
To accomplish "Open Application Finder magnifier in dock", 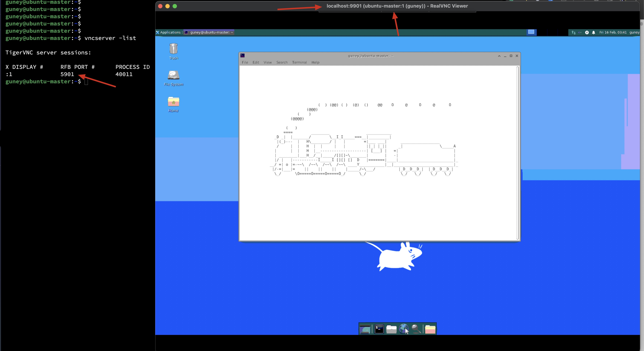I will tap(416, 329).
